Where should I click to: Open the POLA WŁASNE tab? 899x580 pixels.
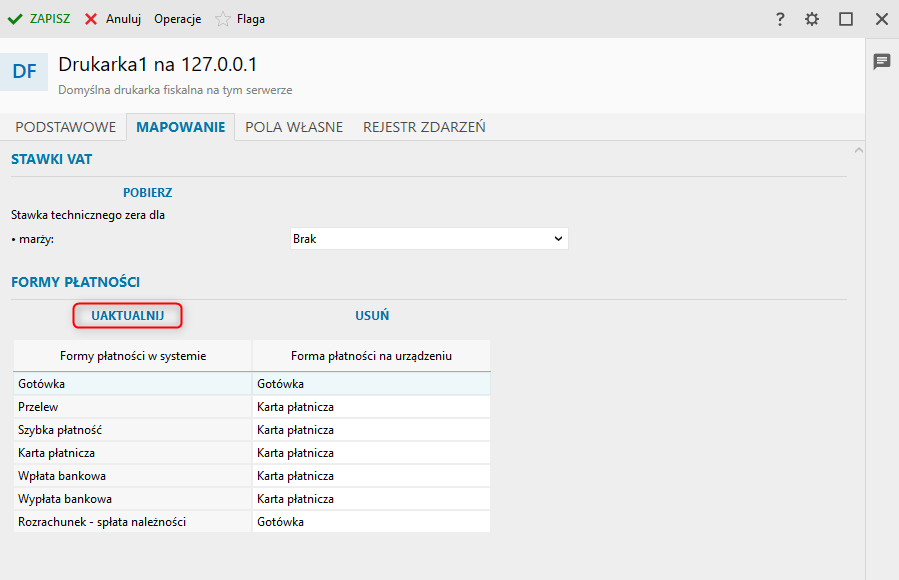[x=294, y=127]
